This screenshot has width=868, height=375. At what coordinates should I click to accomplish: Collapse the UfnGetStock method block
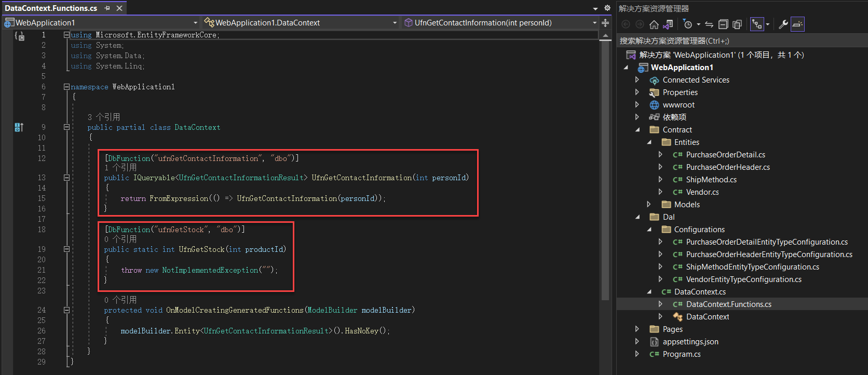click(x=66, y=249)
